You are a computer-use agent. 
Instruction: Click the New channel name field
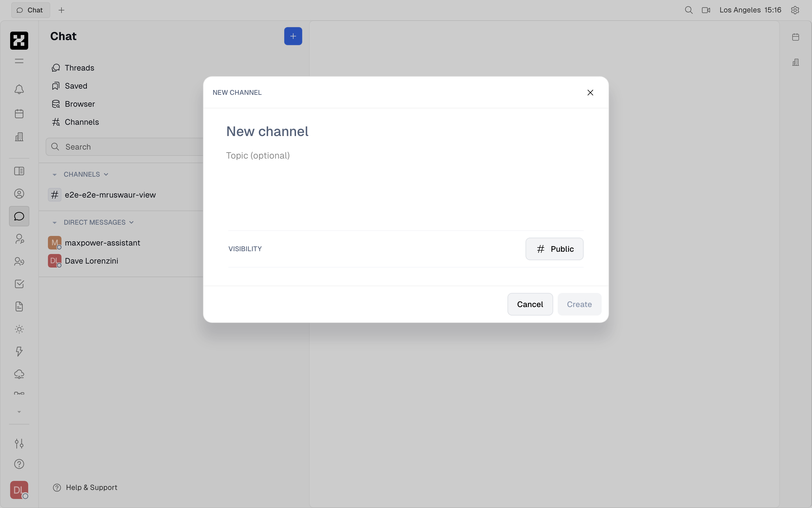405,131
